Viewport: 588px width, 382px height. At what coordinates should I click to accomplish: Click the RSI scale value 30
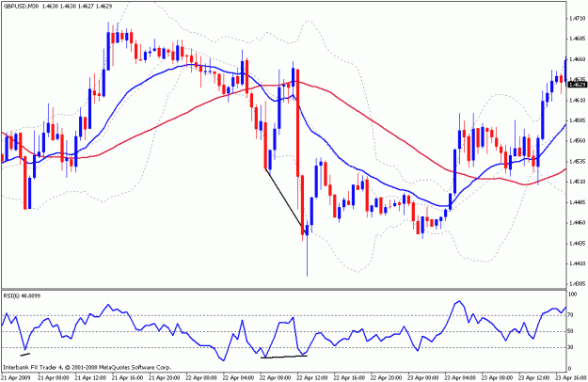(572, 347)
